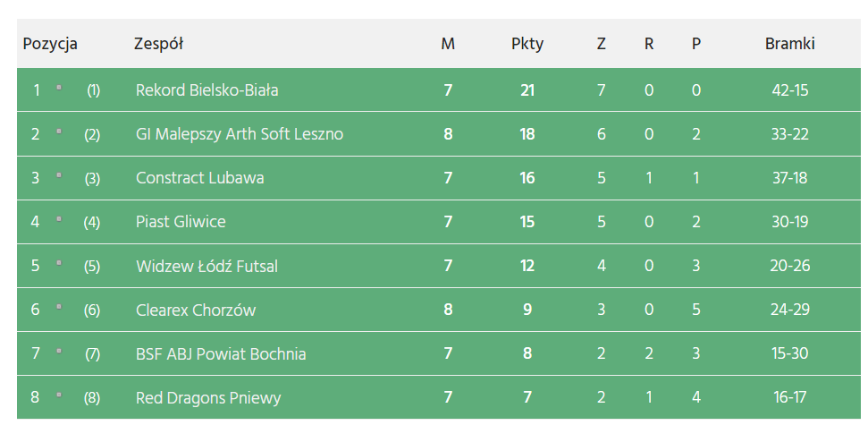Screen dimensions: 868x425
Task: Click Widzew Łódź Futsal team name
Action: click(x=206, y=266)
